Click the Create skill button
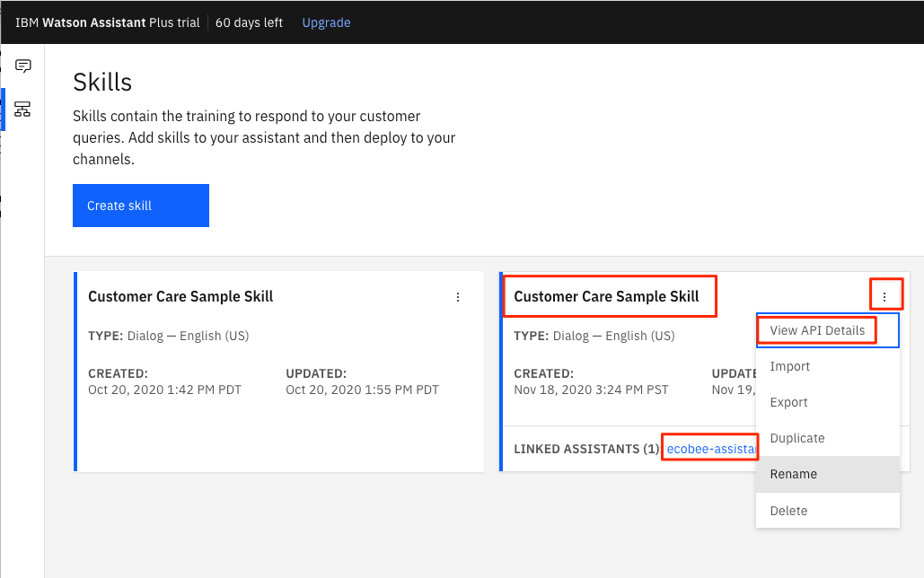This screenshot has width=924, height=578. (141, 206)
